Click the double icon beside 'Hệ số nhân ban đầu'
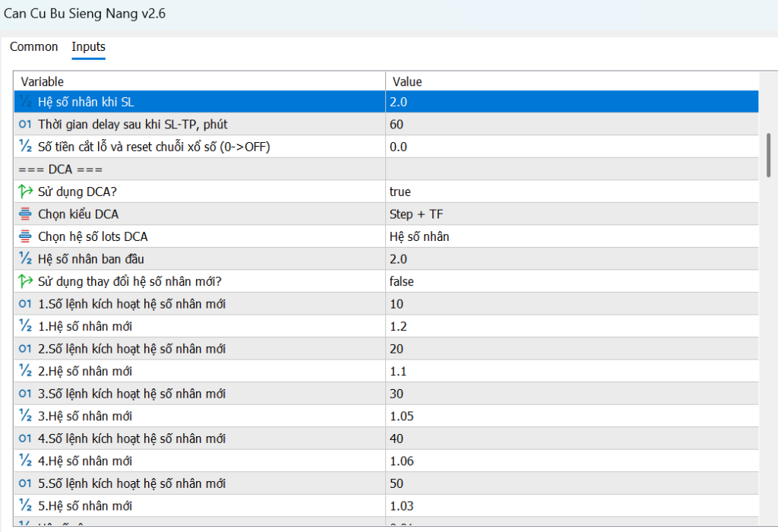Screen dimensions: 778x532 click(x=25, y=259)
